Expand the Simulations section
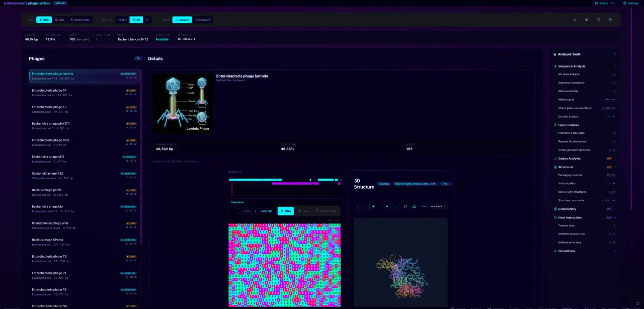 click(x=585, y=251)
